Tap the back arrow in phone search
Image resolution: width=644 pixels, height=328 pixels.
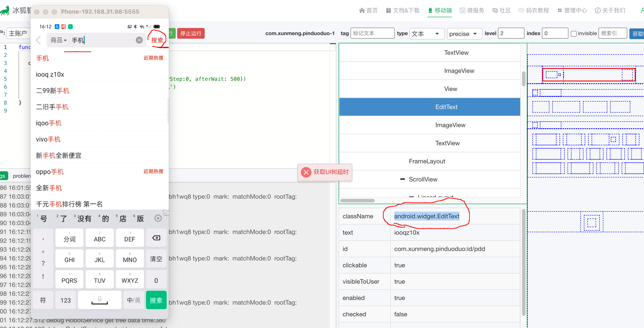(38, 40)
